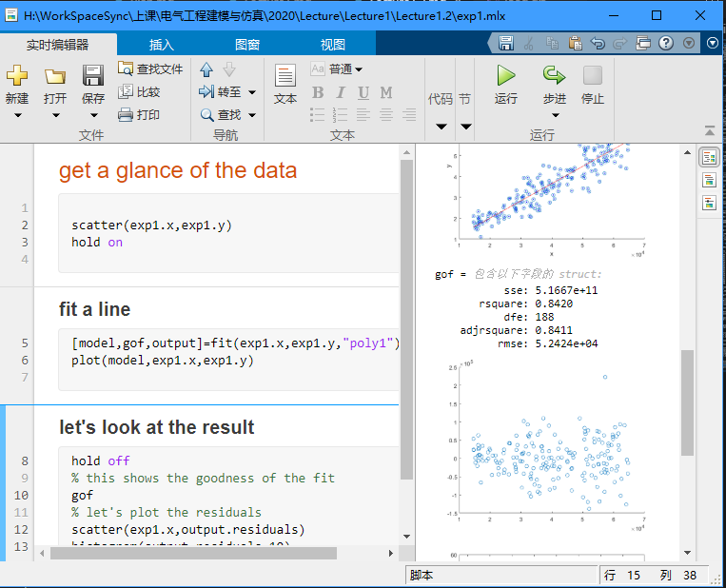Click the Find Files (查找文件) icon

[x=127, y=69]
